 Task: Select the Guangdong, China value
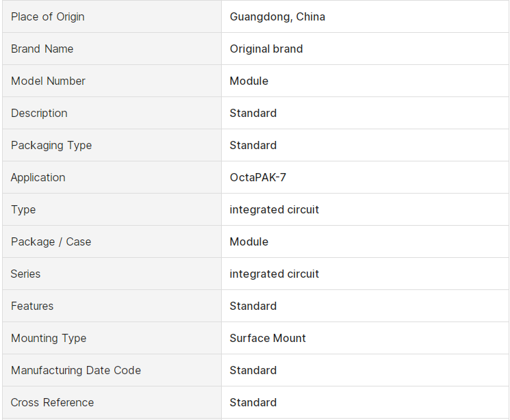277,16
